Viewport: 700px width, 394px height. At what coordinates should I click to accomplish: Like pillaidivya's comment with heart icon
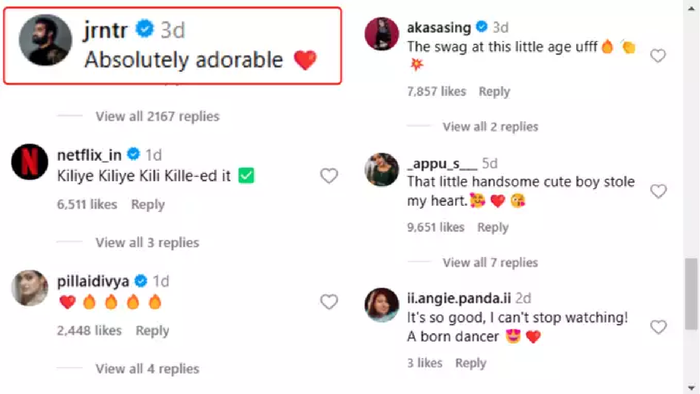click(x=329, y=302)
